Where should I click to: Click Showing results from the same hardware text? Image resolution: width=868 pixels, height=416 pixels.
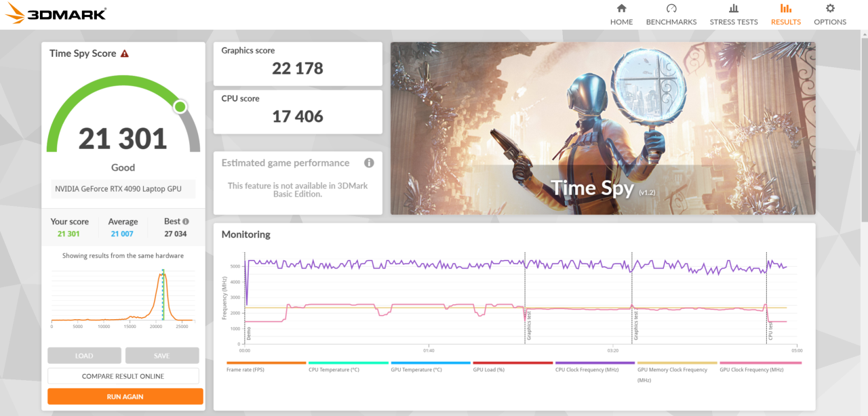pos(123,255)
